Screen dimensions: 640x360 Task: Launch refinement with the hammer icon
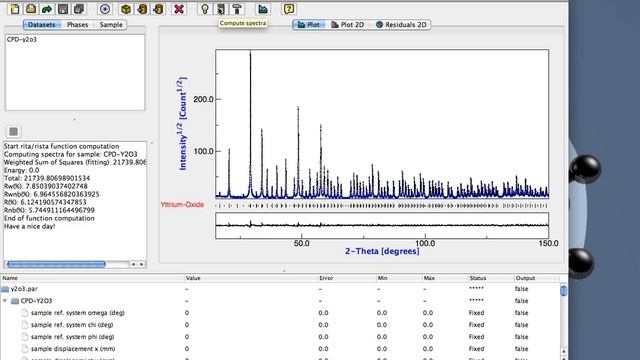tap(237, 9)
